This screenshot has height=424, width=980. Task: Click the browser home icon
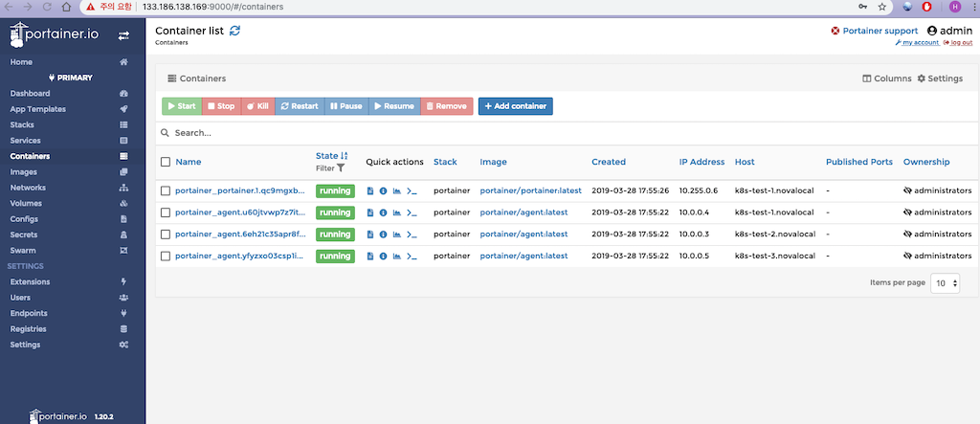(x=67, y=7)
